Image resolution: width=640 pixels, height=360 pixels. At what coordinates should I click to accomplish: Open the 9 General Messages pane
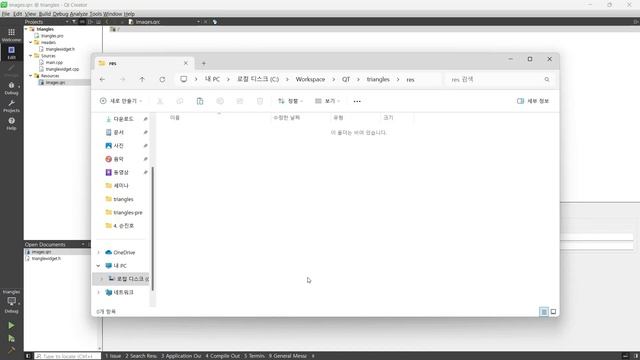tap(287, 356)
